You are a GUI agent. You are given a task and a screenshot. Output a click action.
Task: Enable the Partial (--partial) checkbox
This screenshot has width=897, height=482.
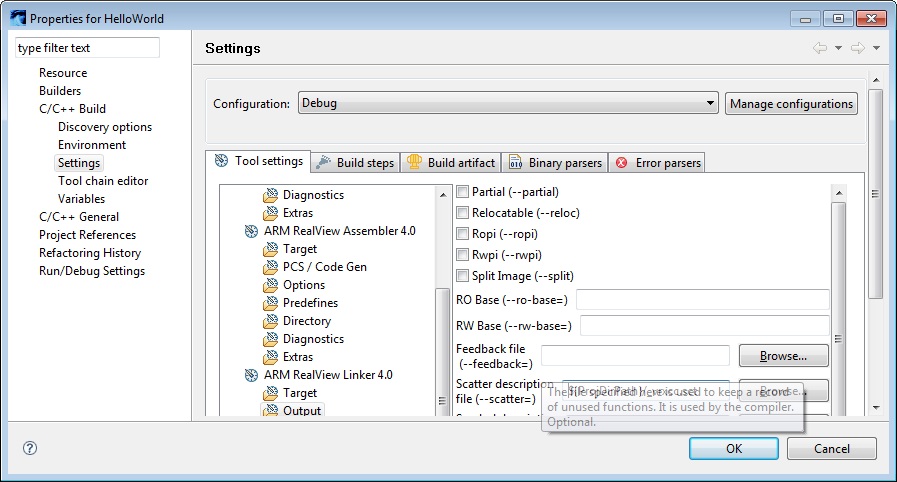(462, 192)
